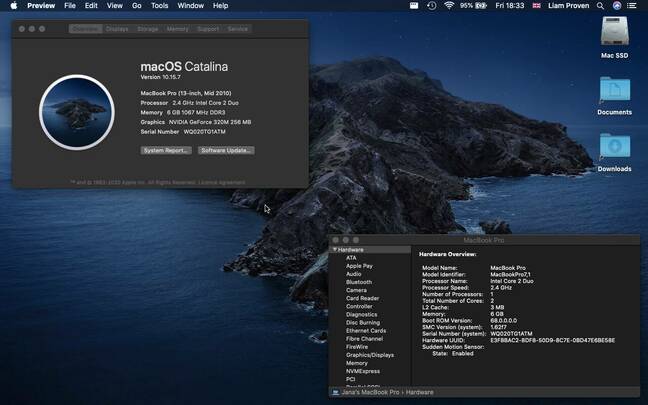The height and width of the screenshot is (405, 648).
Task: Click the Fri 18:33 clock
Action: point(510,6)
